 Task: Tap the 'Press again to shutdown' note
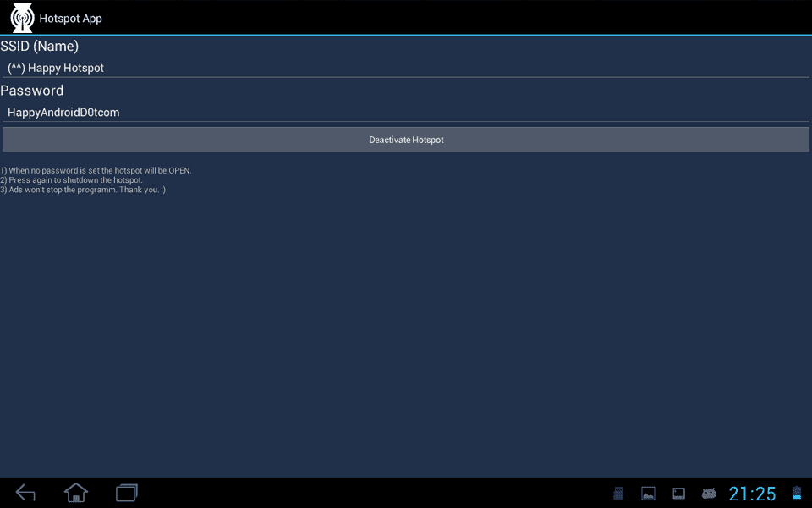point(71,180)
